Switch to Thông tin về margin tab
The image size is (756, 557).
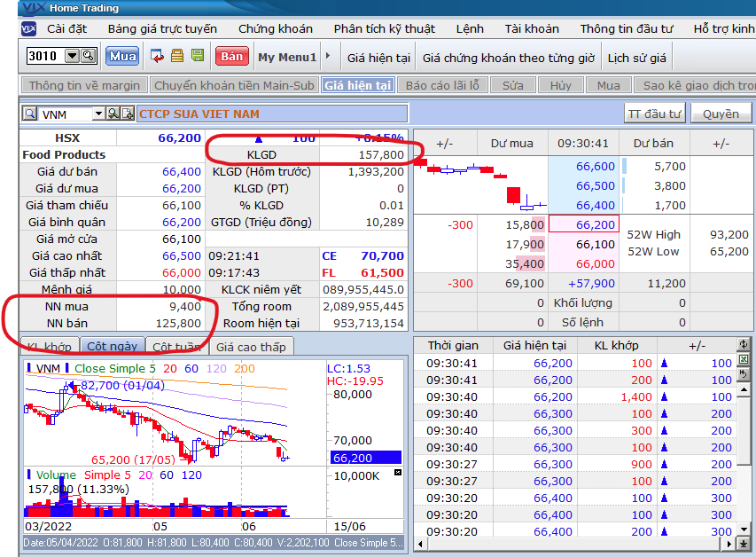[x=84, y=85]
